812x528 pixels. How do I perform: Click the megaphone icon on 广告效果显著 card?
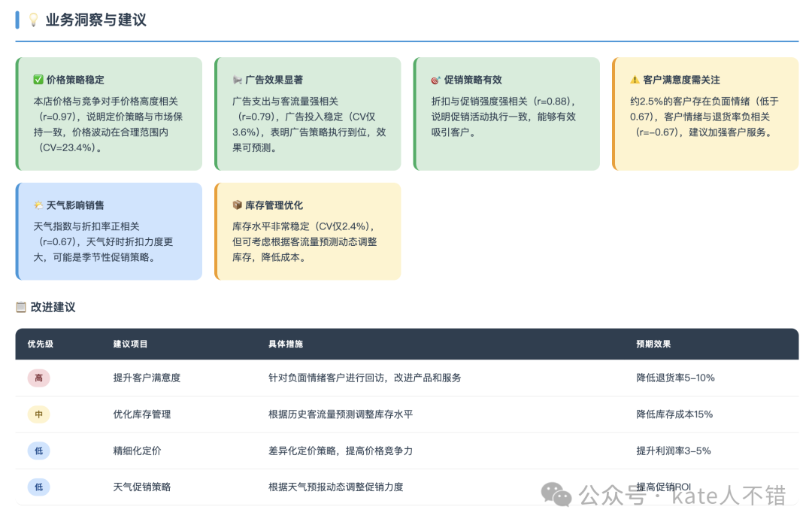pos(238,80)
